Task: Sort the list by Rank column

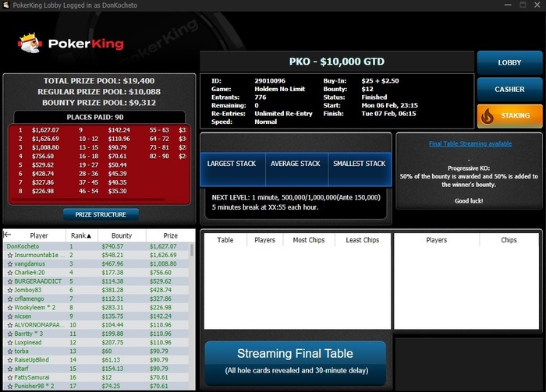Action: click(x=81, y=235)
